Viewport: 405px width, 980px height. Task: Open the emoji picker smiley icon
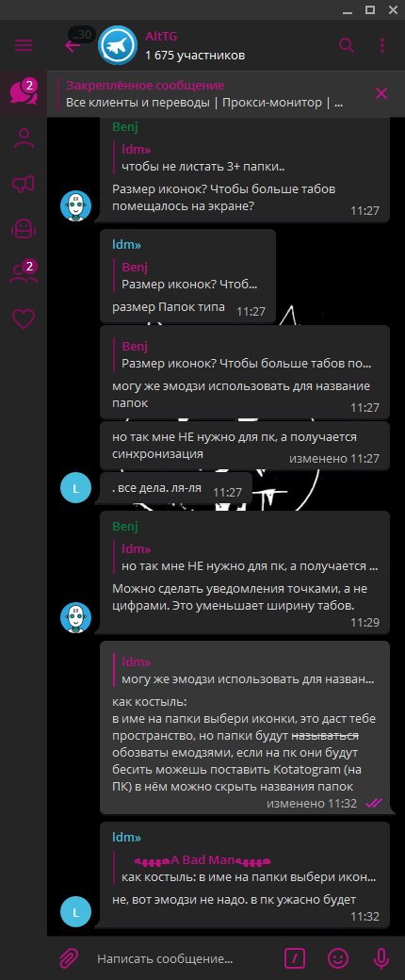point(338,957)
